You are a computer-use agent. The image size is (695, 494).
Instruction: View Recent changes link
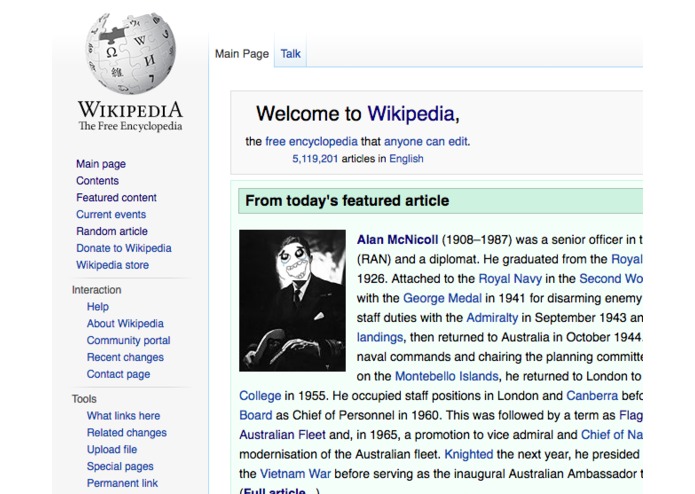click(x=125, y=357)
